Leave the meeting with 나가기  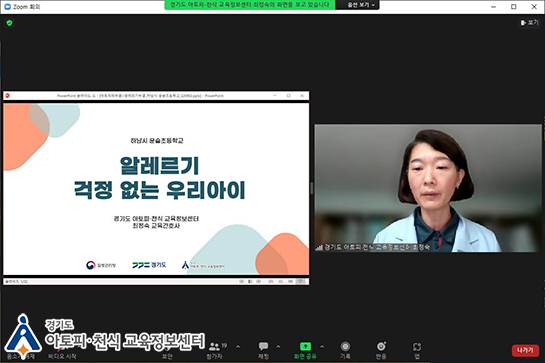[525, 350]
